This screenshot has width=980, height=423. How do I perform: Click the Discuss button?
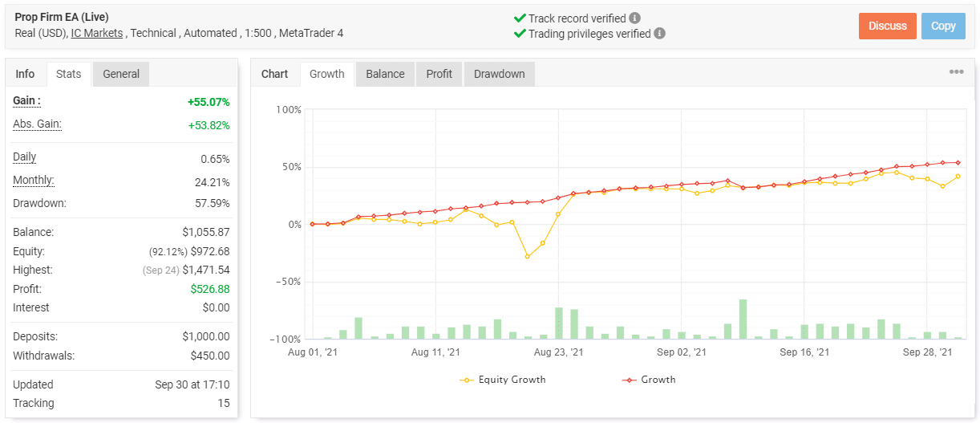tap(888, 26)
